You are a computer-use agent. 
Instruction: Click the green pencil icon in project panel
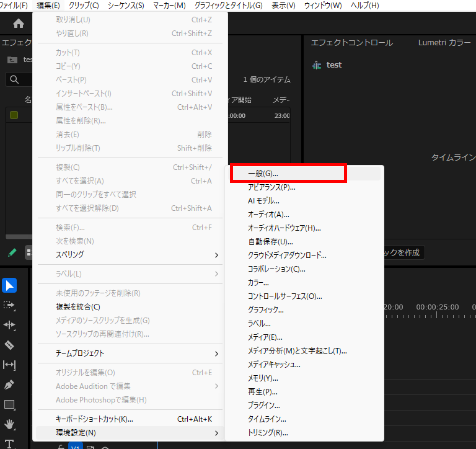pos(12,252)
